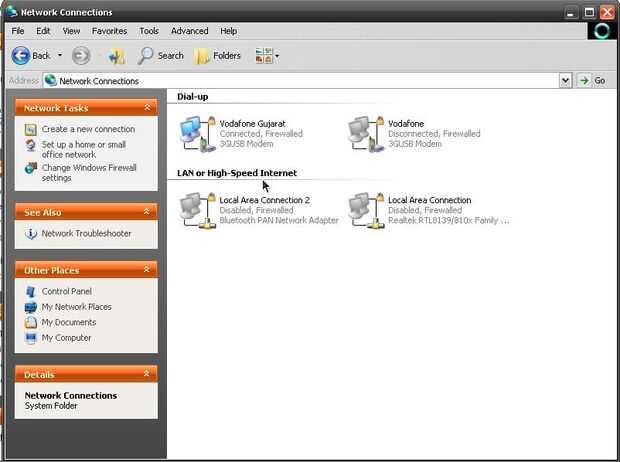Viewport: 620px width, 462px height.
Task: Click the Vodafone Gujarat name label
Action: [252, 124]
